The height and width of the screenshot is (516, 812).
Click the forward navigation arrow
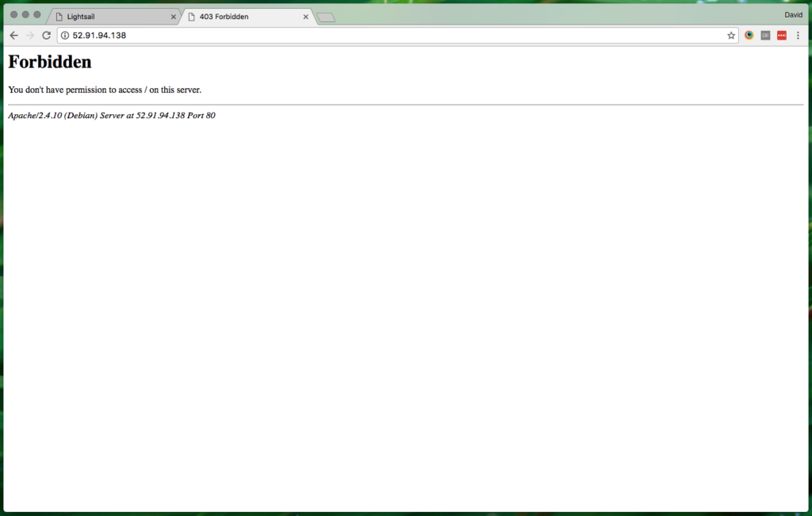pyautogui.click(x=30, y=35)
